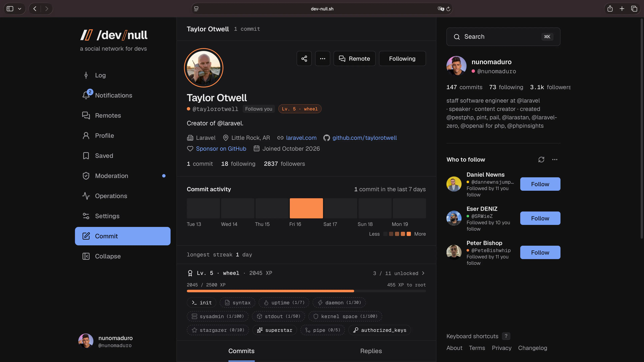The width and height of the screenshot is (644, 362).
Task: Open Notifications in the sidebar
Action: pos(122,95)
